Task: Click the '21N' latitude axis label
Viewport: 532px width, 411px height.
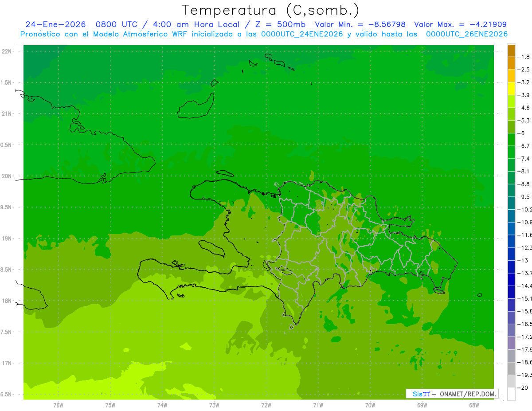Action: click(7, 114)
